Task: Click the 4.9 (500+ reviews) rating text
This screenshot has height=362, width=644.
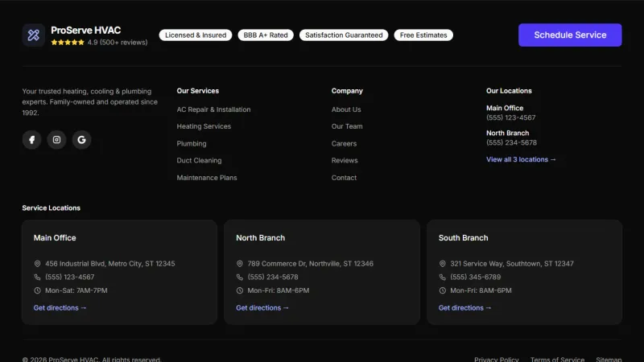Action: click(118, 43)
